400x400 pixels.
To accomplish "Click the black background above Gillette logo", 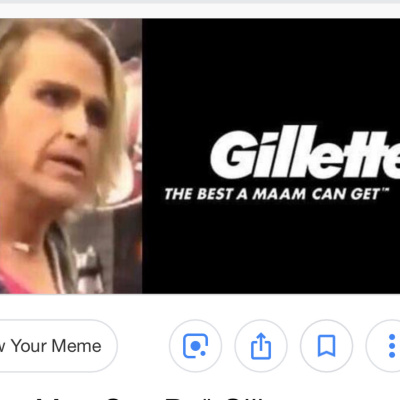I will pos(271,72).
